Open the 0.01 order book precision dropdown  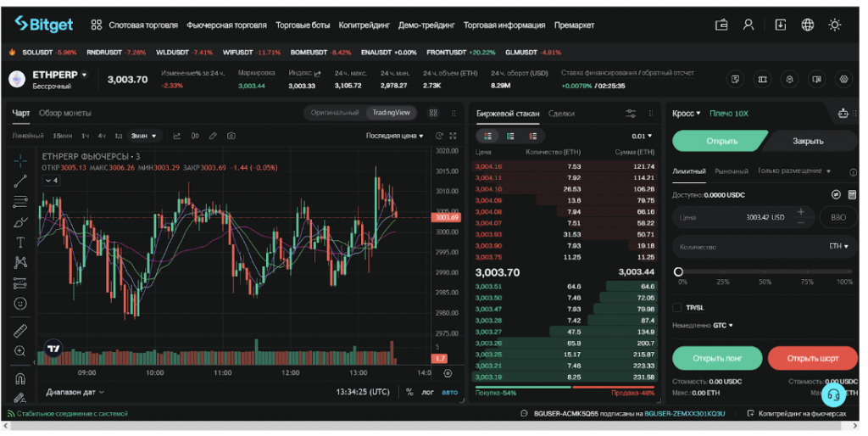(642, 136)
